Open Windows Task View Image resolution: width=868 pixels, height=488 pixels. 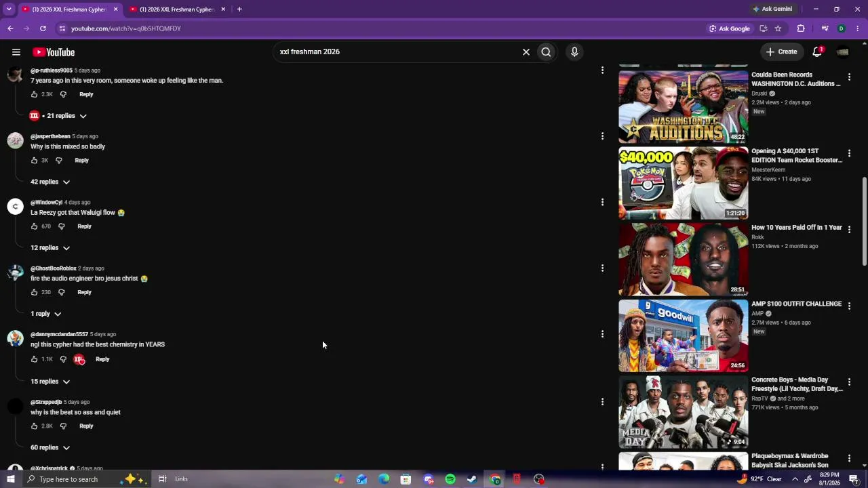pyautogui.click(x=162, y=479)
